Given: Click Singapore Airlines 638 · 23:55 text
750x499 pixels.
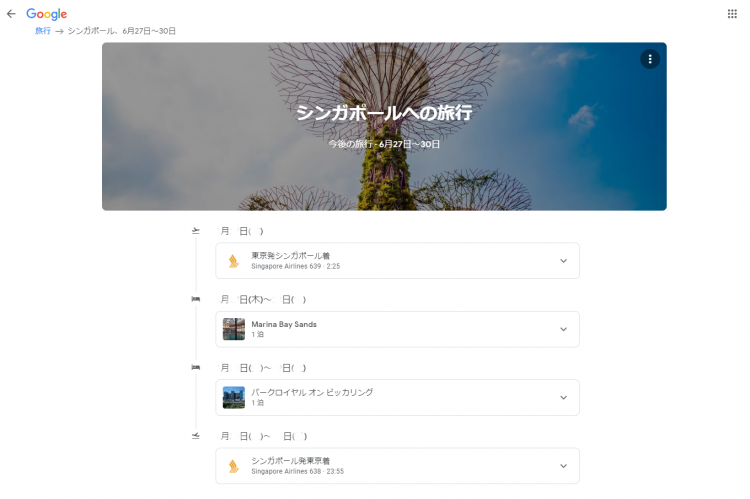Looking at the screenshot, I should pyautogui.click(x=298, y=471).
